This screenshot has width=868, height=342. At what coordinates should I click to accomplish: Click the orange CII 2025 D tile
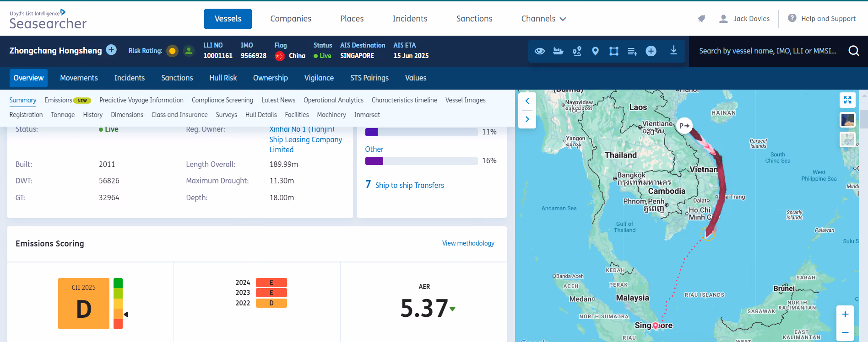click(84, 304)
